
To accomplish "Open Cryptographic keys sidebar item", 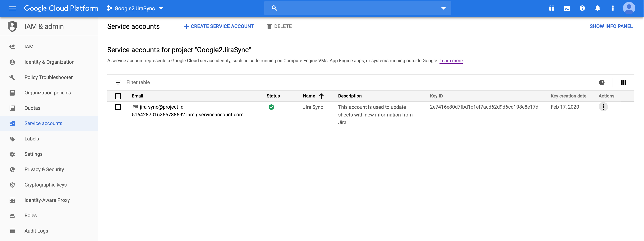I will [45, 185].
